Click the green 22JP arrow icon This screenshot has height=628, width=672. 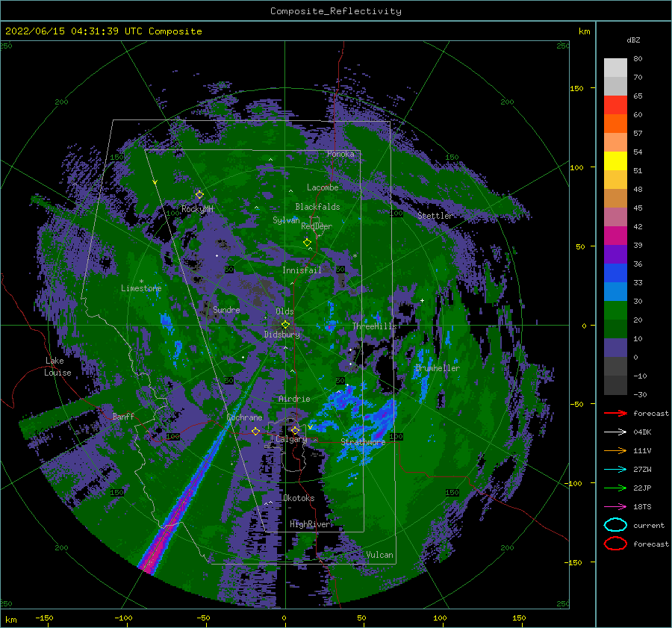click(615, 488)
